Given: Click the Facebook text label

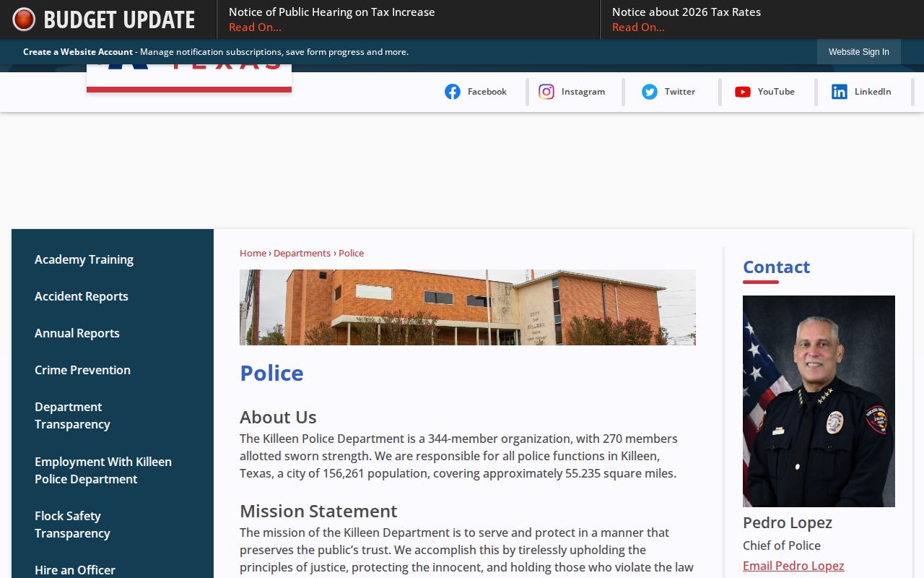Looking at the screenshot, I should [487, 92].
